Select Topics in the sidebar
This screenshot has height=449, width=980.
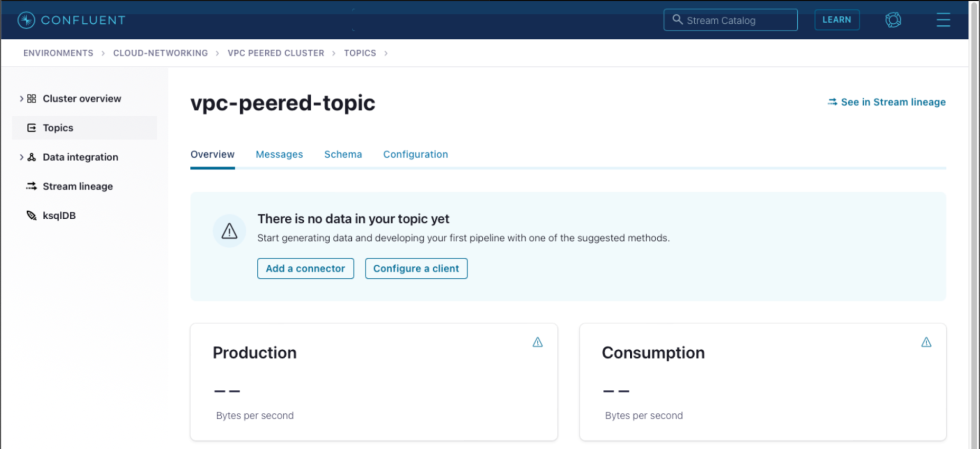[85, 128]
